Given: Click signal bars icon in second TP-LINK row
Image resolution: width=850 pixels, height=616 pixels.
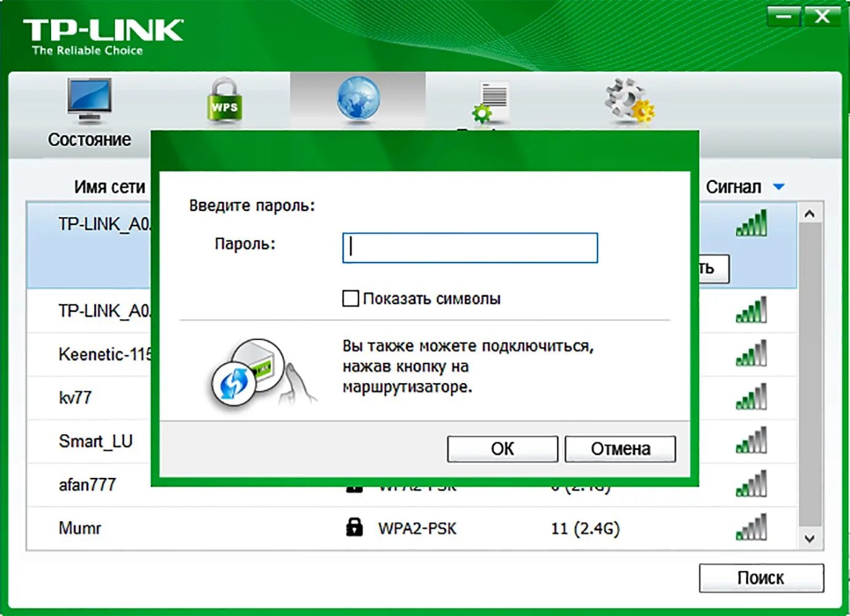Looking at the screenshot, I should pos(751,310).
